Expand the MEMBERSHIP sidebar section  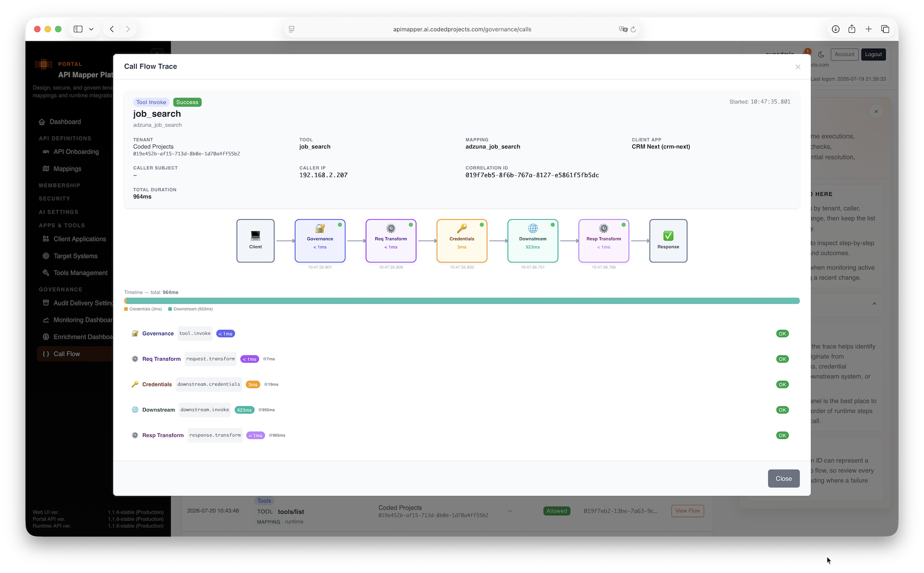pos(60,185)
